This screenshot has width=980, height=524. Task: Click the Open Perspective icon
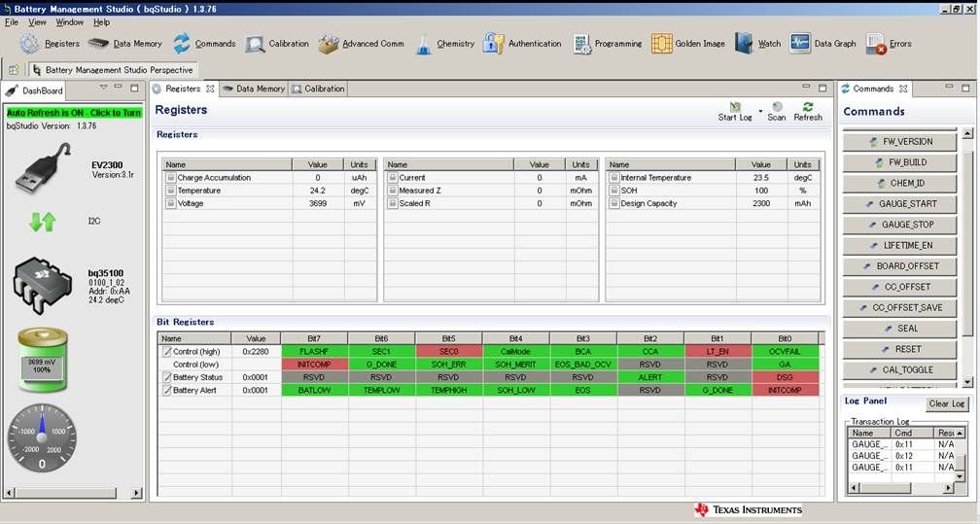(14, 70)
